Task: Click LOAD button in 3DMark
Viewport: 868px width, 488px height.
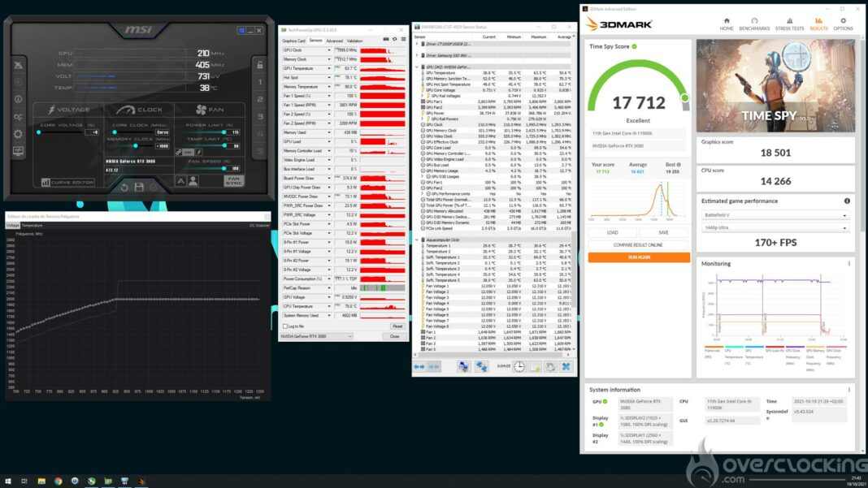Action: (x=612, y=232)
